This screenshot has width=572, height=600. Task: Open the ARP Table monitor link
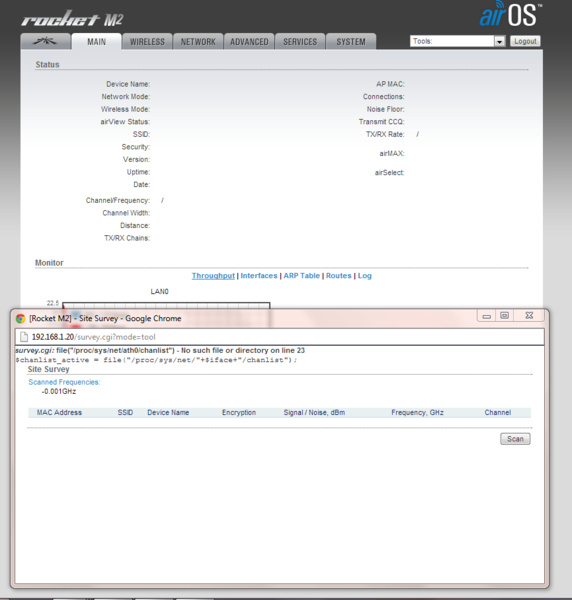click(x=301, y=276)
